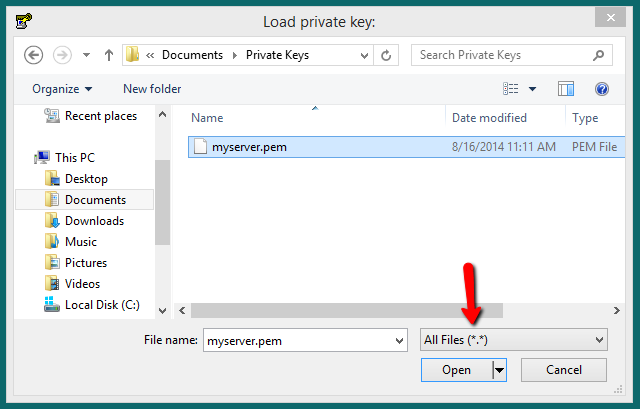Click the New folder command
The image size is (640, 409).
click(152, 89)
